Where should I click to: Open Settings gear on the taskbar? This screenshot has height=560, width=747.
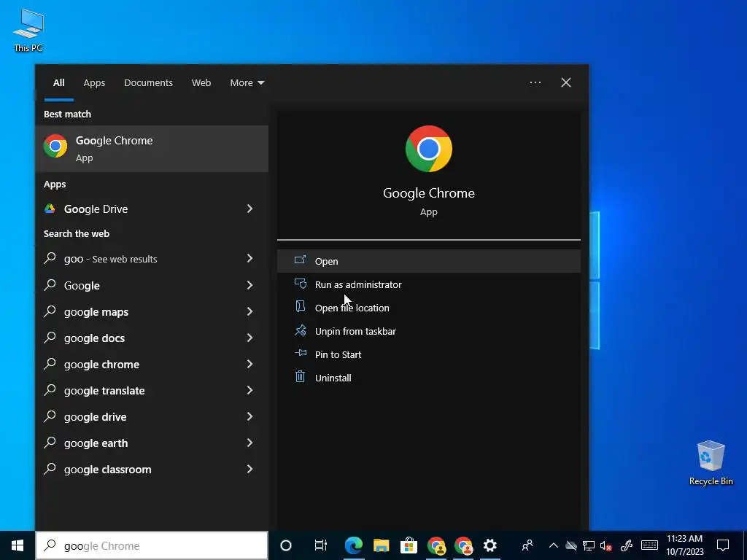(x=490, y=545)
